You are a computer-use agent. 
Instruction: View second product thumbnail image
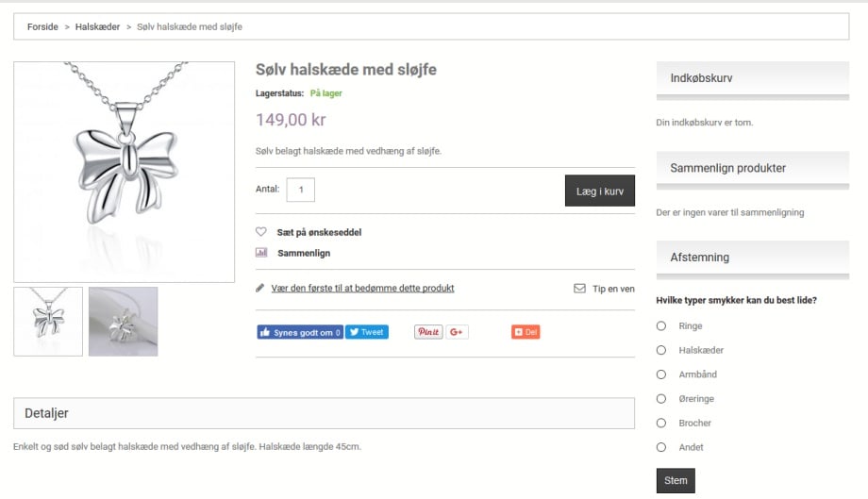(x=123, y=322)
